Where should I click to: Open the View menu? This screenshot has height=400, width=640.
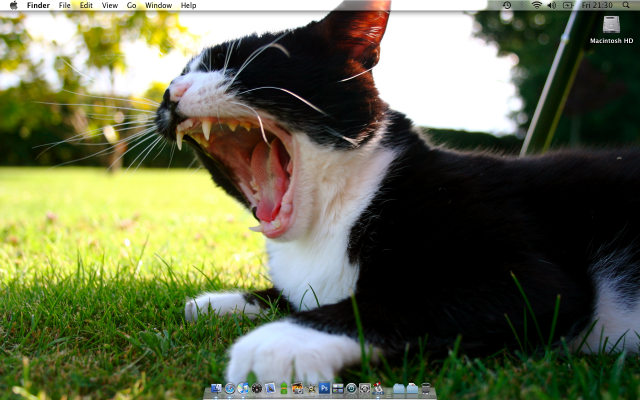click(x=110, y=5)
